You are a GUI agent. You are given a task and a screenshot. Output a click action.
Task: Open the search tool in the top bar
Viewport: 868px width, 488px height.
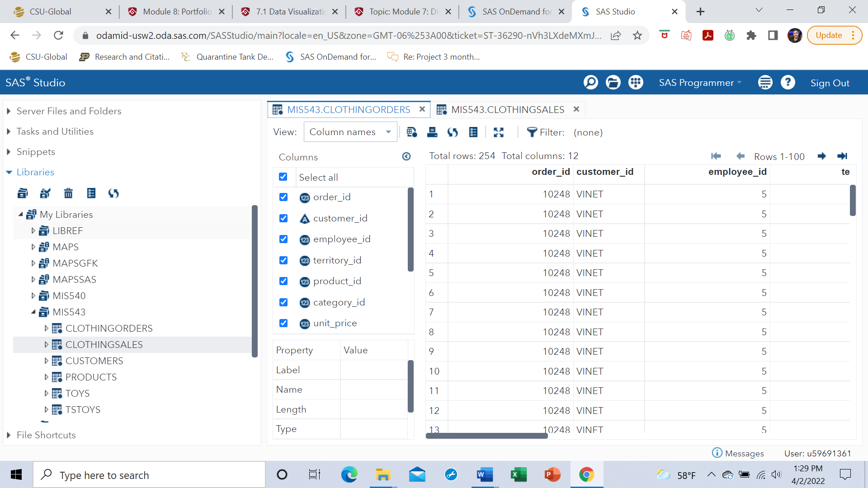[590, 82]
